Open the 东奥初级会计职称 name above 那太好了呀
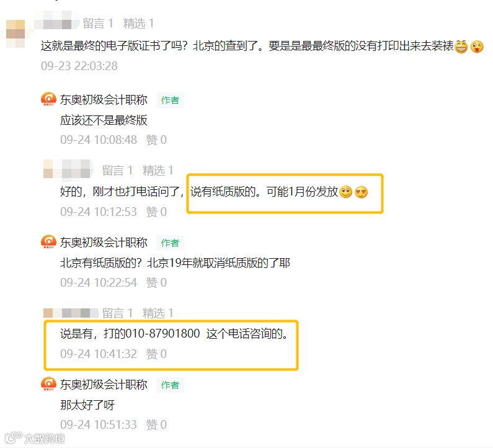This screenshot has height=448, width=493. pos(104,385)
